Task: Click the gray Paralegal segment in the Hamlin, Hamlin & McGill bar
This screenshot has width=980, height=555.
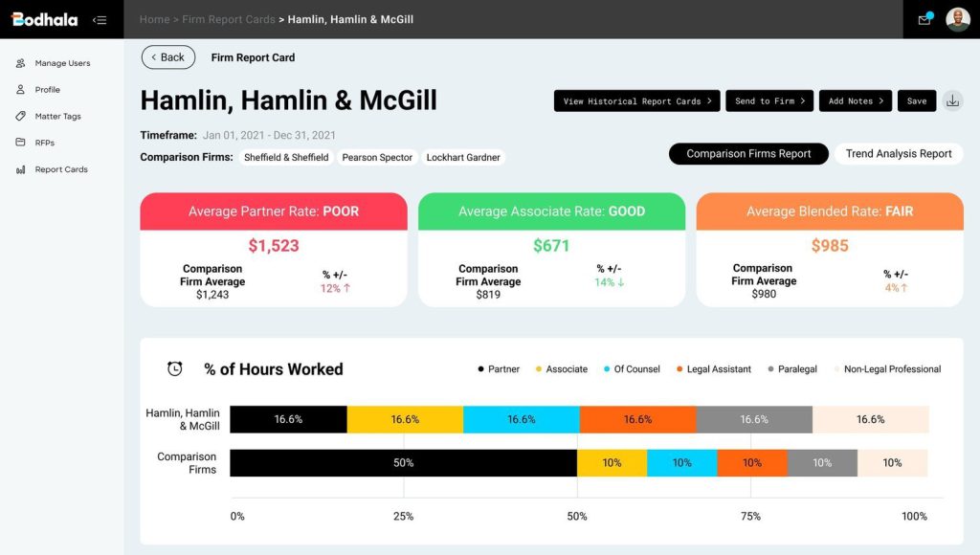Action: point(754,419)
